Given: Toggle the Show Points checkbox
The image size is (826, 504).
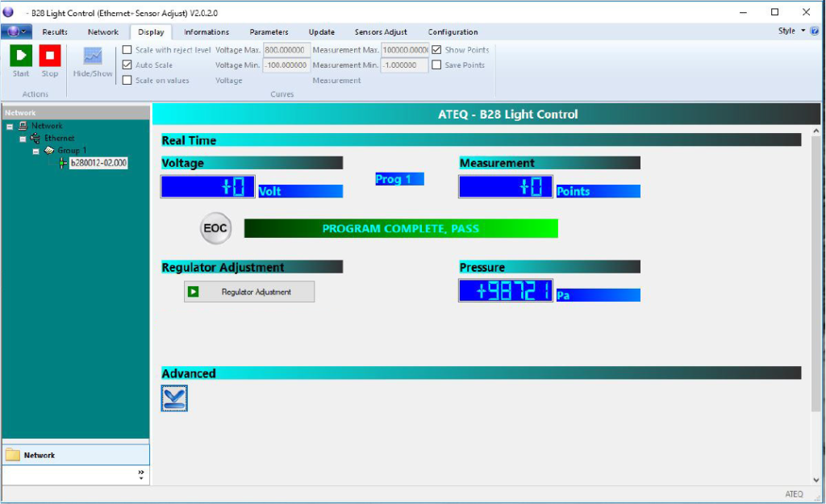Looking at the screenshot, I should 436,50.
